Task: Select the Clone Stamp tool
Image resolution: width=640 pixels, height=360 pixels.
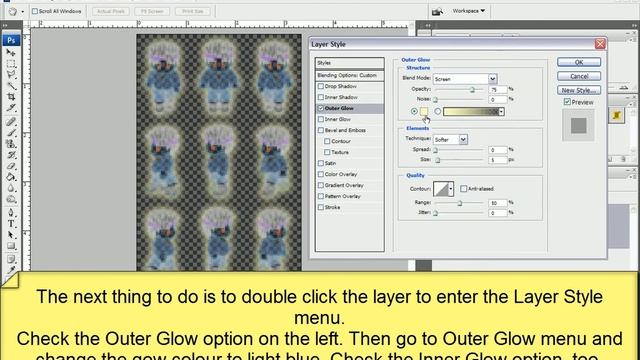Action: (x=11, y=144)
